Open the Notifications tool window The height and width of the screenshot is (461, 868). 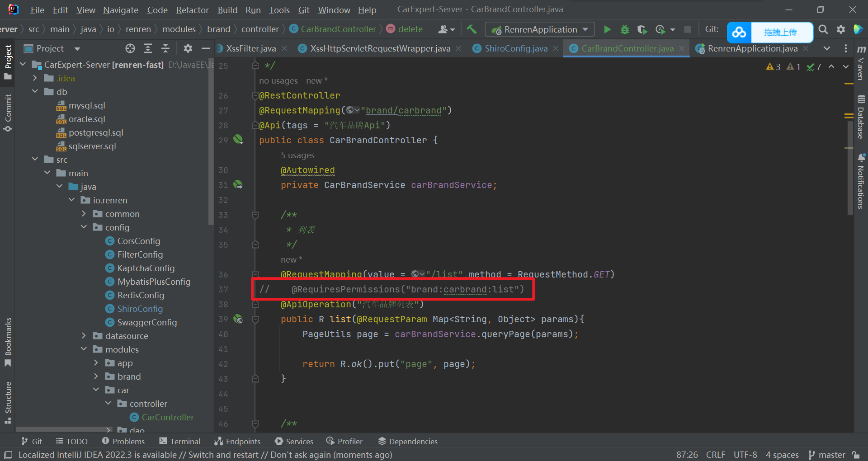coord(861,181)
